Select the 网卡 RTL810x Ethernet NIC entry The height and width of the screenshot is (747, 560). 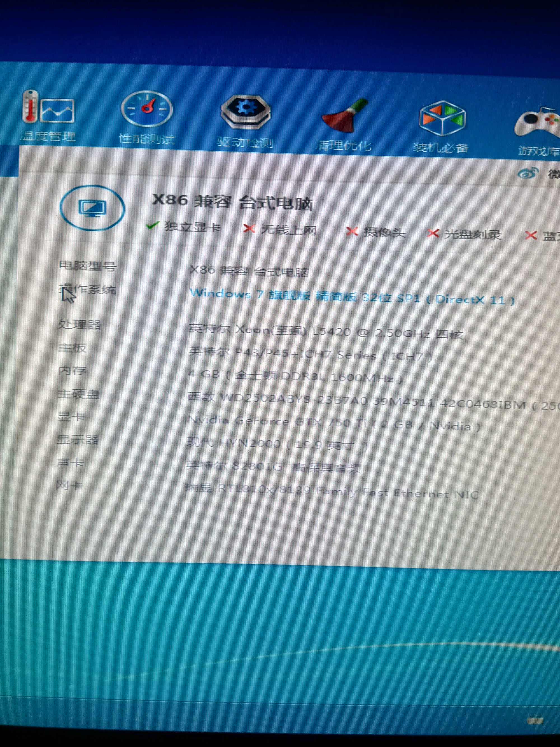tap(332, 492)
